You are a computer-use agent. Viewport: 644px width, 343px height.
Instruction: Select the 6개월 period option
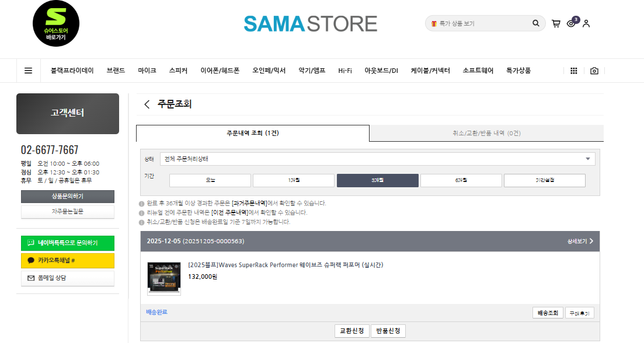(x=461, y=180)
